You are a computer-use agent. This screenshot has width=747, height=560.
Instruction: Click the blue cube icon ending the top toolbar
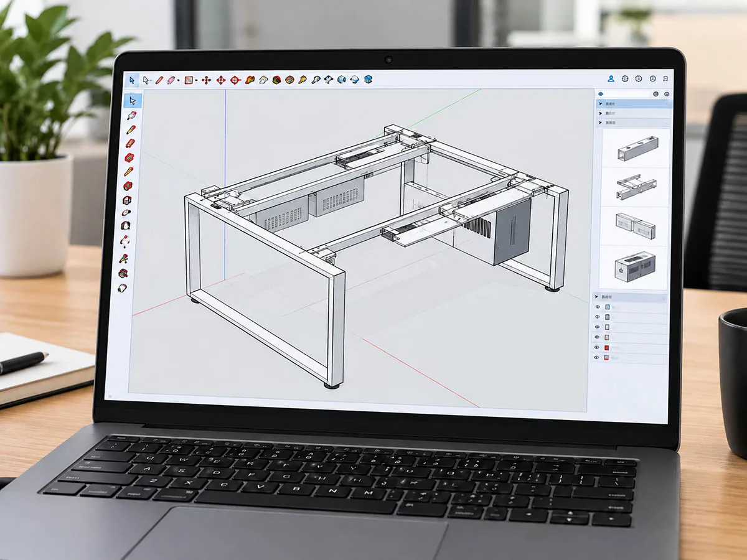pyautogui.click(x=368, y=80)
